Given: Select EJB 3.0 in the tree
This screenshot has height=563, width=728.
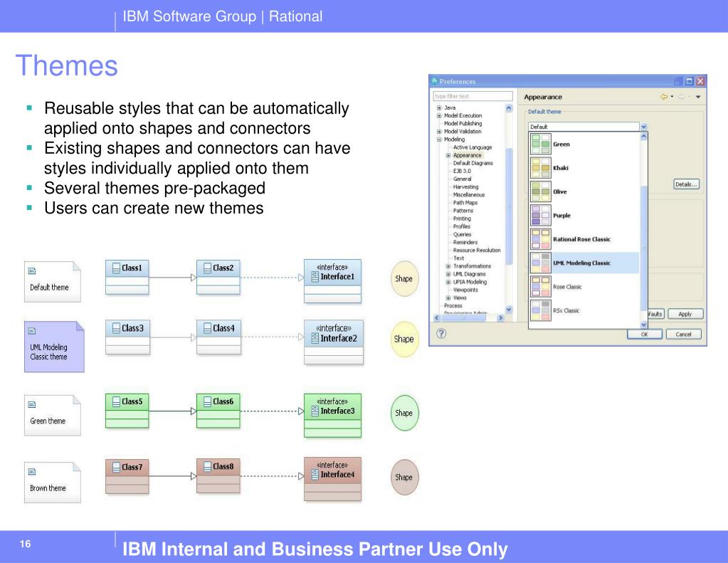Looking at the screenshot, I should pyautogui.click(x=462, y=171).
